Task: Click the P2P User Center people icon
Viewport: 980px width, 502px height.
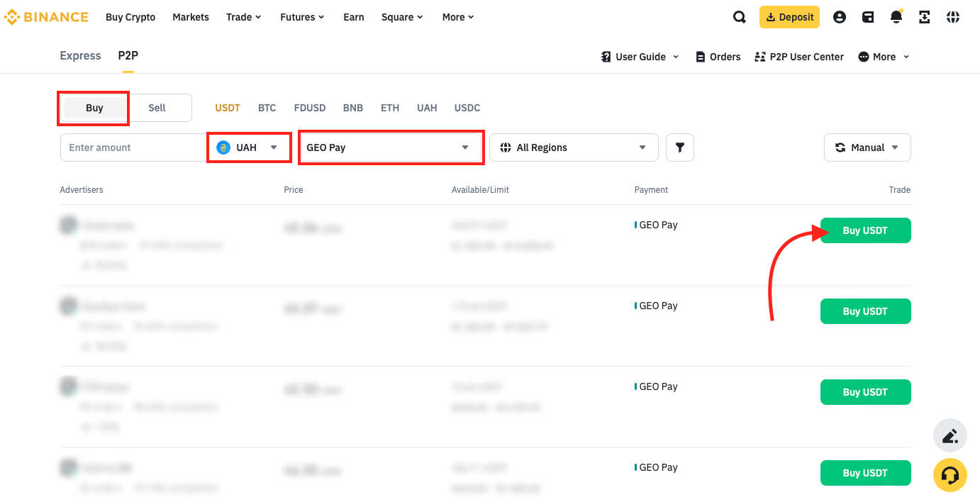Action: (760, 57)
